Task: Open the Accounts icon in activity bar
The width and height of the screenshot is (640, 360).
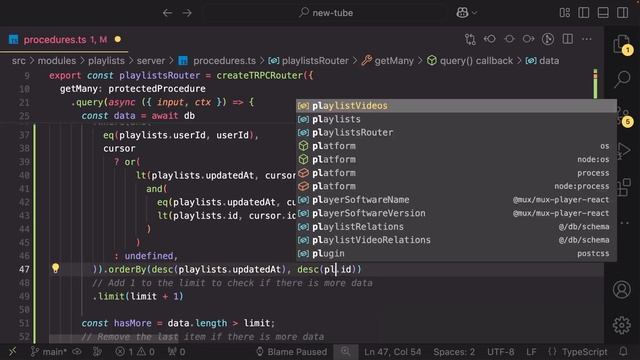Action: [x=622, y=289]
